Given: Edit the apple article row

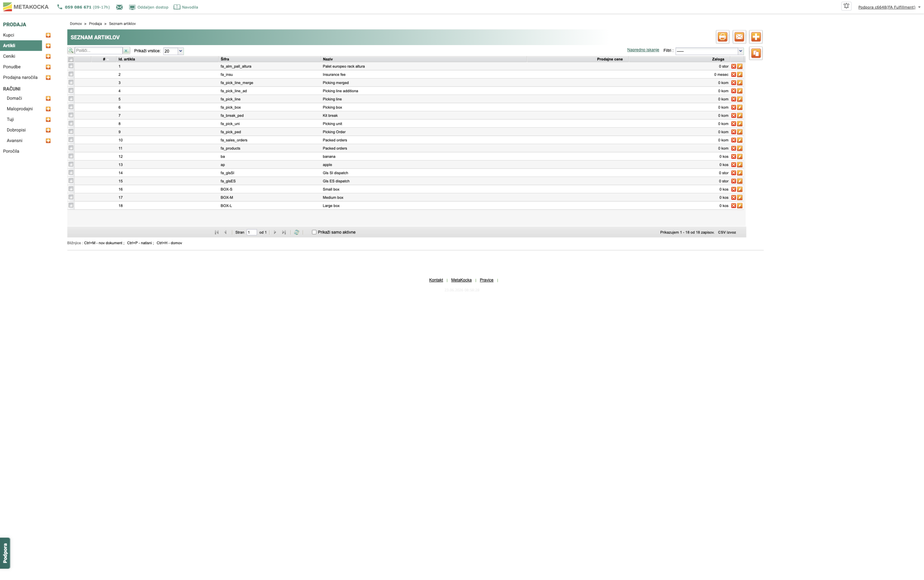Looking at the screenshot, I should (740, 165).
